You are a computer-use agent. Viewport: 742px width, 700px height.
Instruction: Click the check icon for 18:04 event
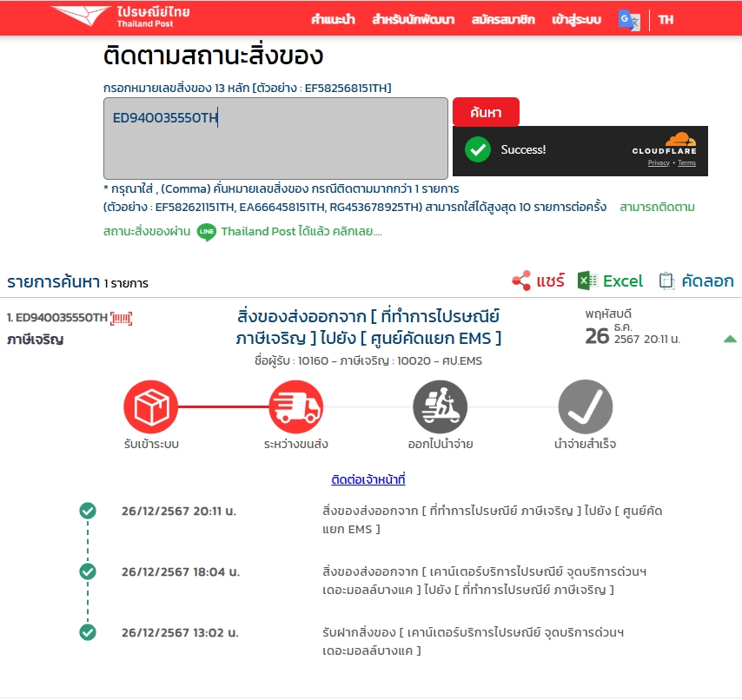click(88, 571)
